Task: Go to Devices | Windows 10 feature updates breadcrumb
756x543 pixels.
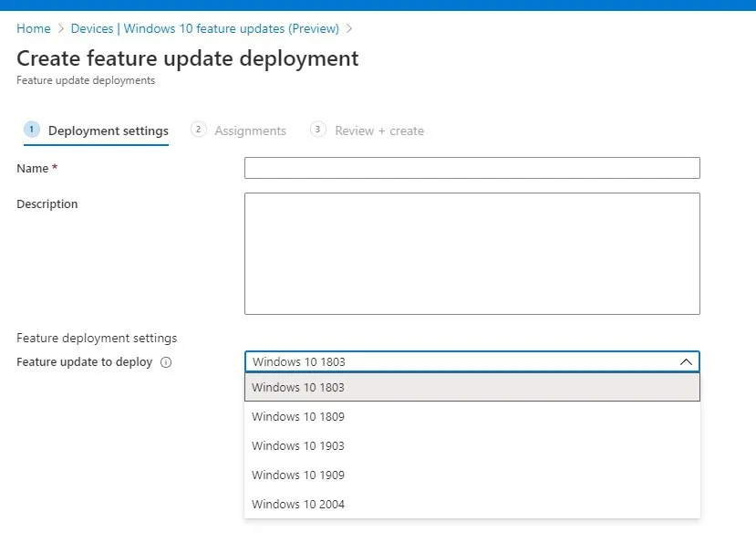Action: (205, 28)
